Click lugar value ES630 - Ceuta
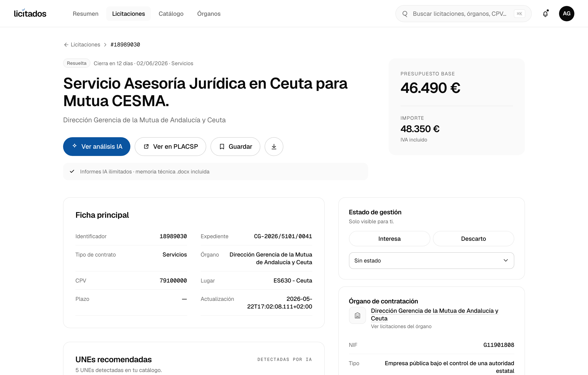Image resolution: width=588 pixels, height=375 pixels. 293,281
